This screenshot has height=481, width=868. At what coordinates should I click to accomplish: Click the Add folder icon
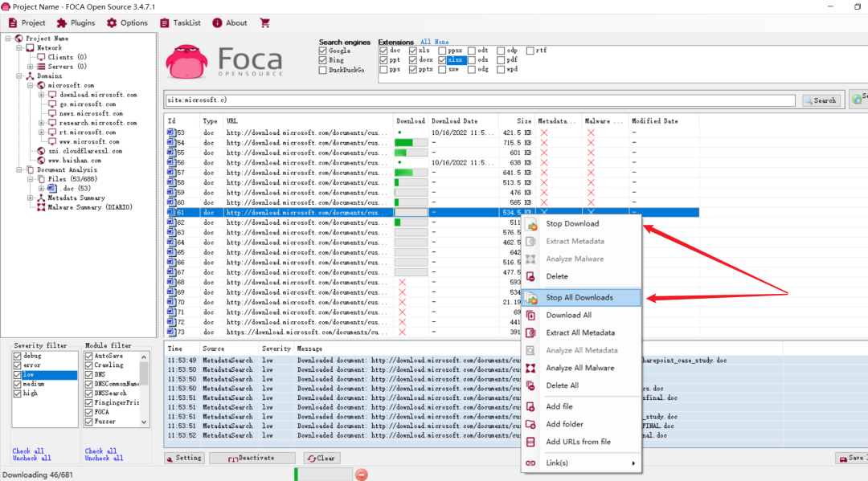[x=530, y=424]
